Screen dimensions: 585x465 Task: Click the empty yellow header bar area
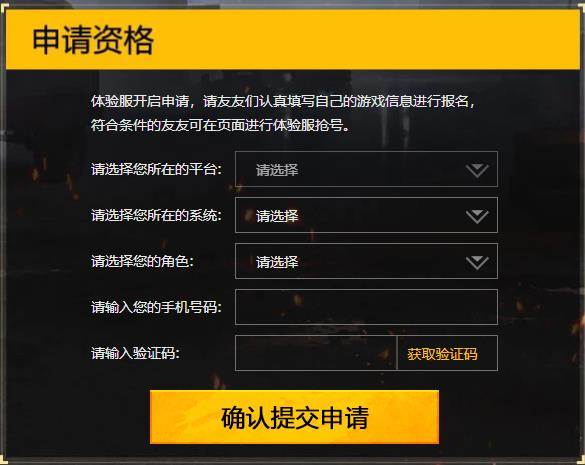(367, 40)
